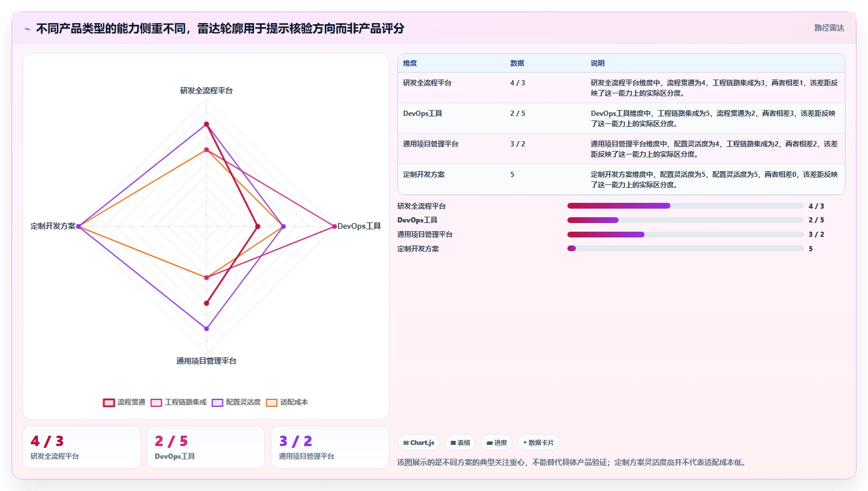Open the 2 / 5 DevOps工具 summary card
This screenshot has width=868, height=491.
(x=206, y=447)
